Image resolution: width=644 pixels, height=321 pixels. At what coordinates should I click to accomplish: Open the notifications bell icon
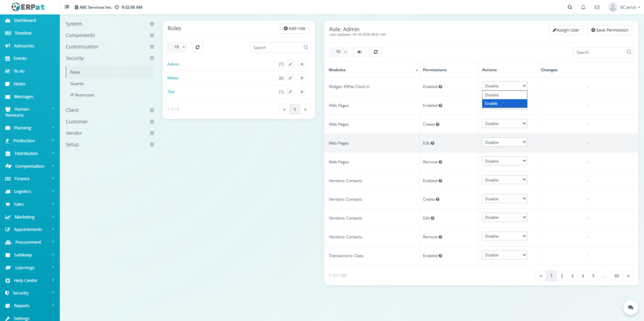(583, 7)
